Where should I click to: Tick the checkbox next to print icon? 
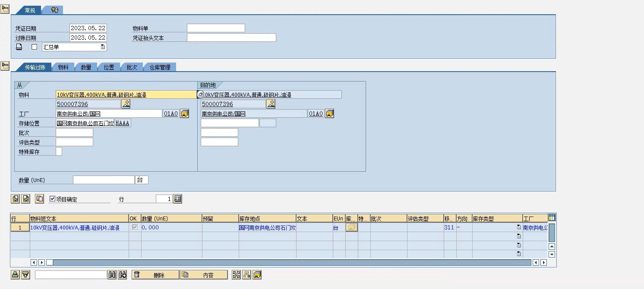35,47
